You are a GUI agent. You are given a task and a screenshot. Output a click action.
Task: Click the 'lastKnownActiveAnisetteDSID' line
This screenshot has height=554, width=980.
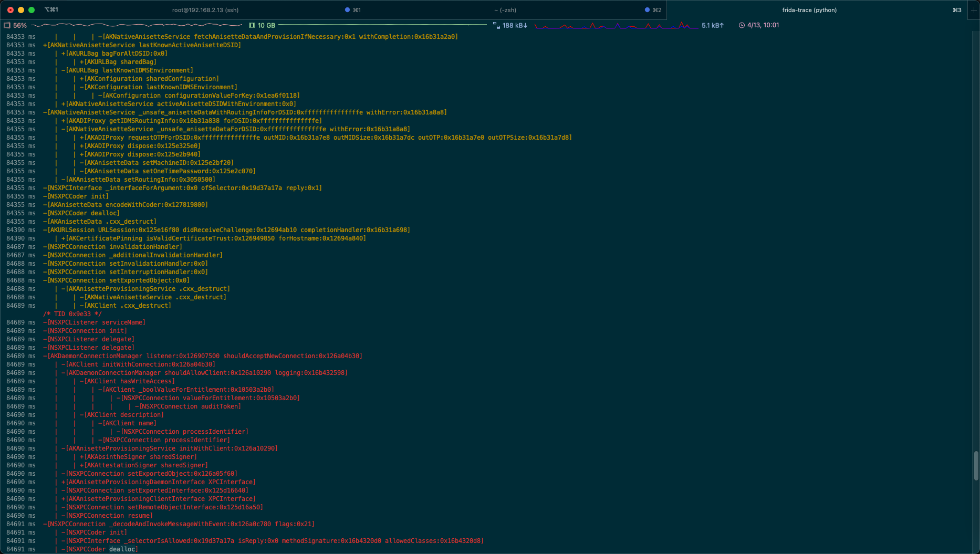pyautogui.click(x=142, y=45)
